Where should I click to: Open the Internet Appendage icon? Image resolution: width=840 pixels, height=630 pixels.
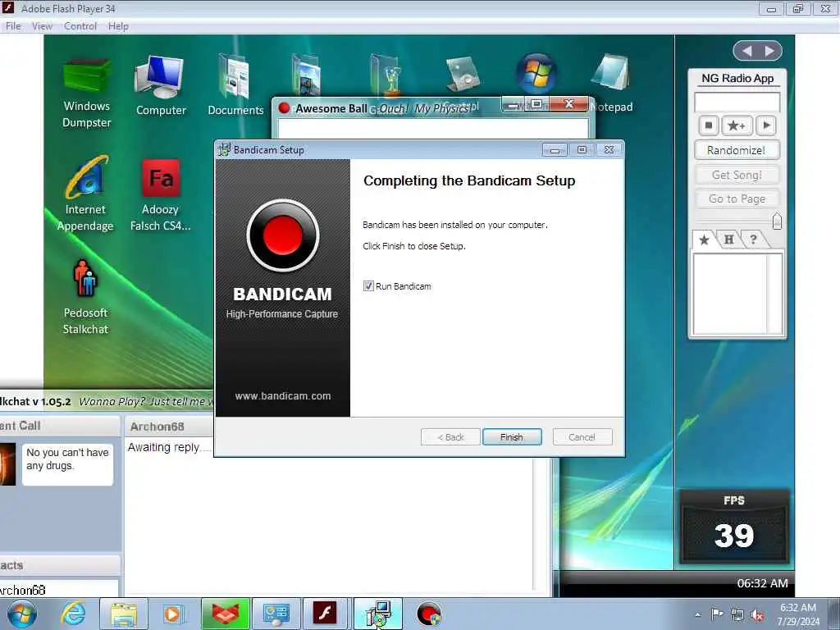coord(85,194)
